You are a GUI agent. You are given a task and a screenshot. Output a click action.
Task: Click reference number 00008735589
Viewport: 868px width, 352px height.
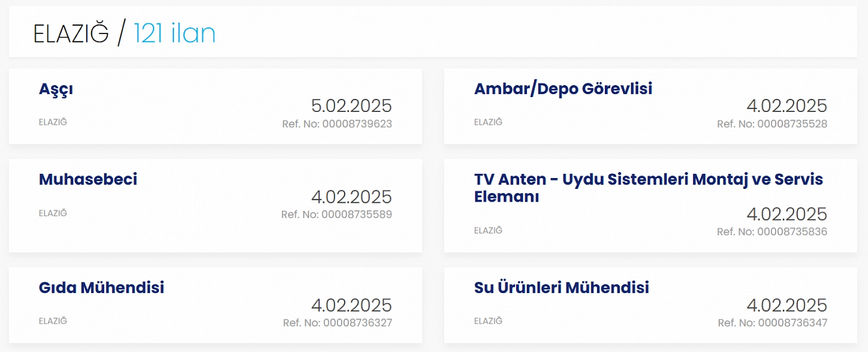tap(336, 215)
